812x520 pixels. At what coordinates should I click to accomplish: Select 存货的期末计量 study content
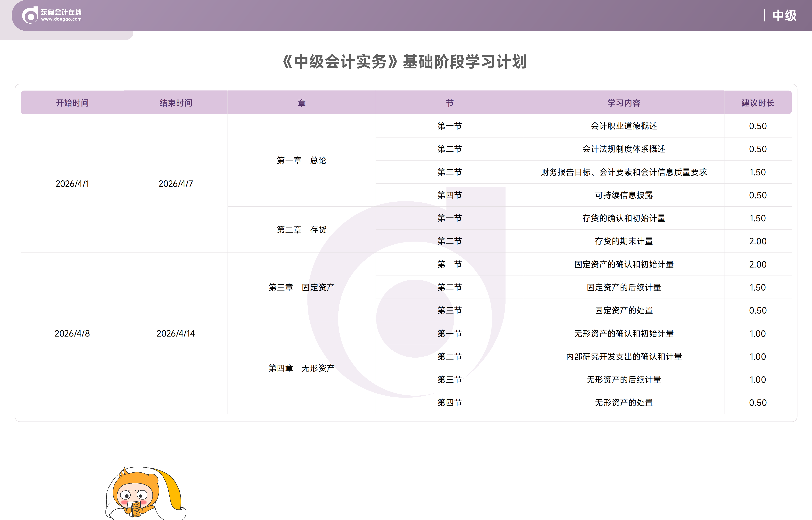[x=624, y=241]
